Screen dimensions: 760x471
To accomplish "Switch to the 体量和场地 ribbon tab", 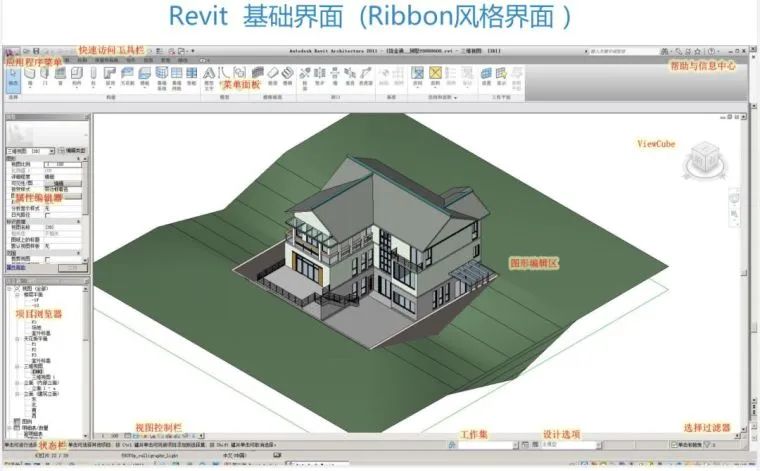I will click(x=107, y=60).
